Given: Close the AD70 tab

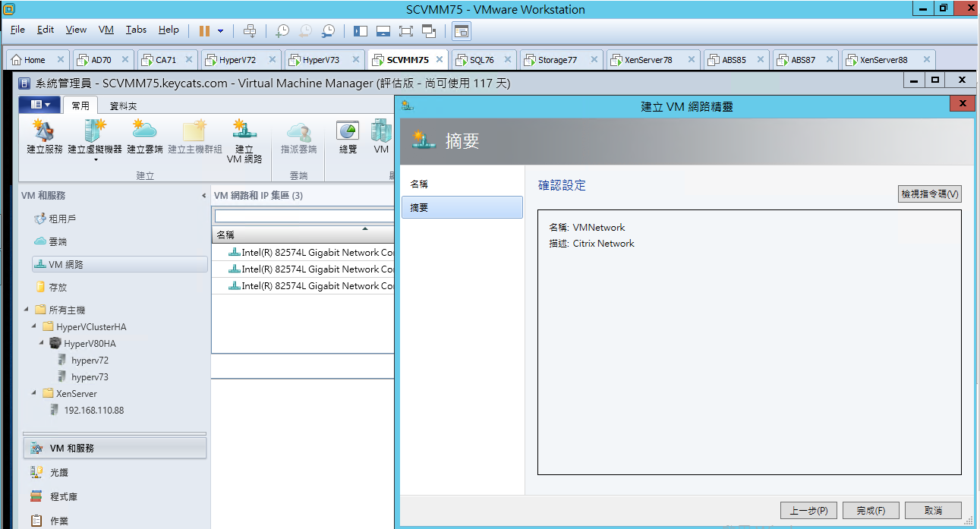Looking at the screenshot, I should (x=124, y=60).
